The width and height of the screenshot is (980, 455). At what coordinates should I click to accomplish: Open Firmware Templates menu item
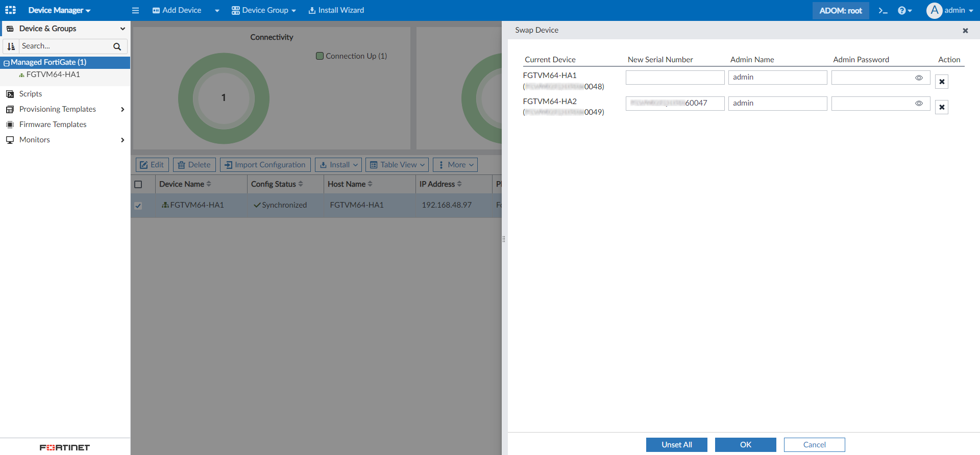tap(53, 124)
